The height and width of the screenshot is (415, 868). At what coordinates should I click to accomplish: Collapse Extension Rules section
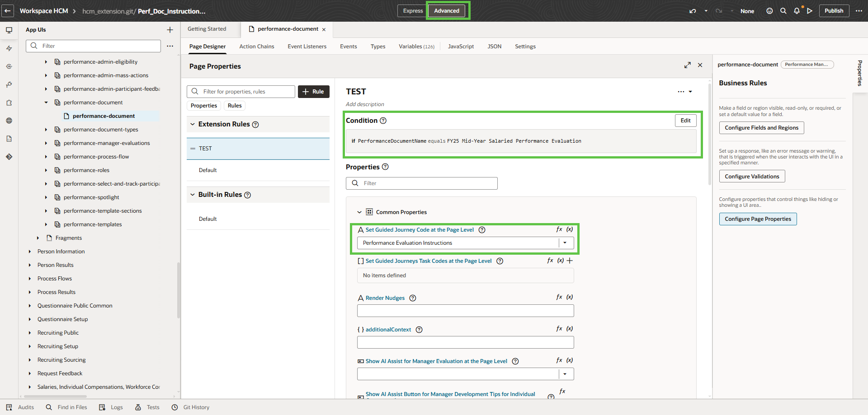click(x=193, y=124)
